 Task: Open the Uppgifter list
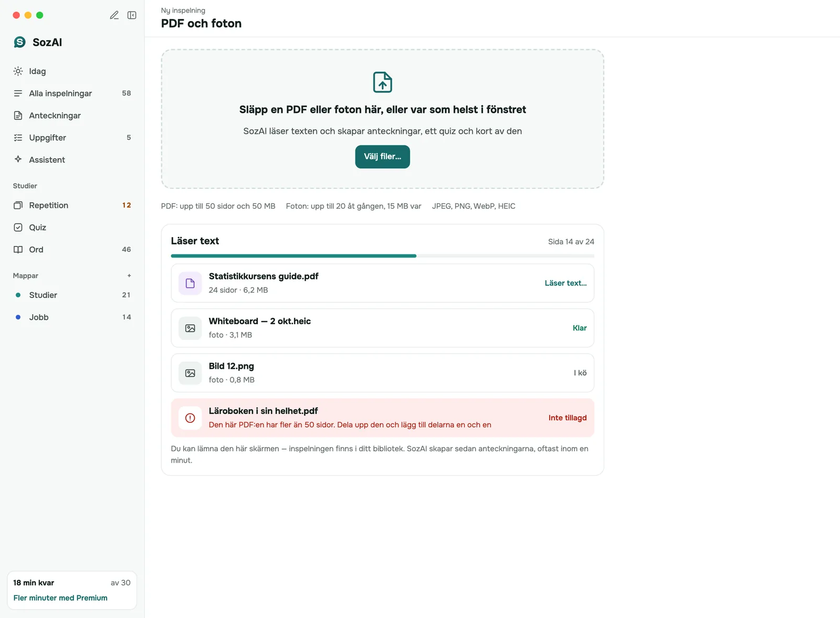[x=72, y=137]
